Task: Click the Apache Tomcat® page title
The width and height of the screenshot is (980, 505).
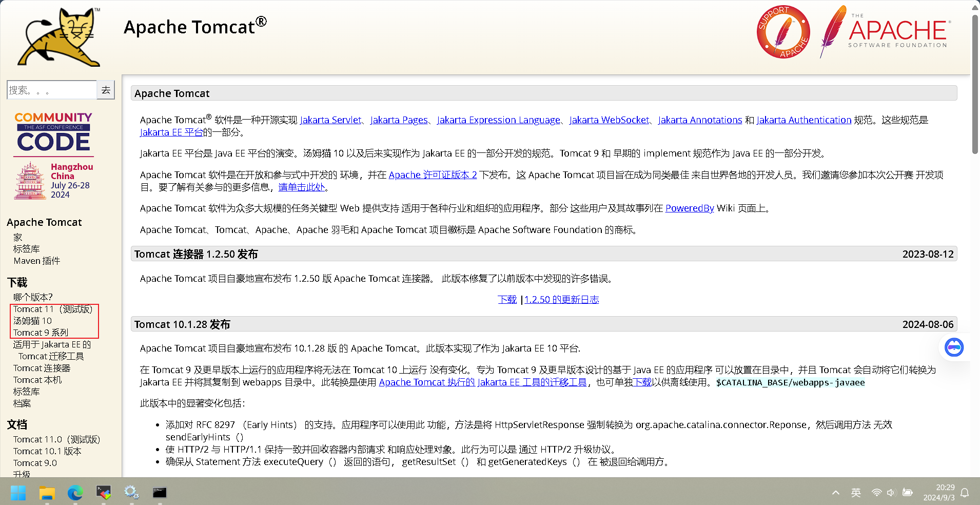Action: point(195,27)
